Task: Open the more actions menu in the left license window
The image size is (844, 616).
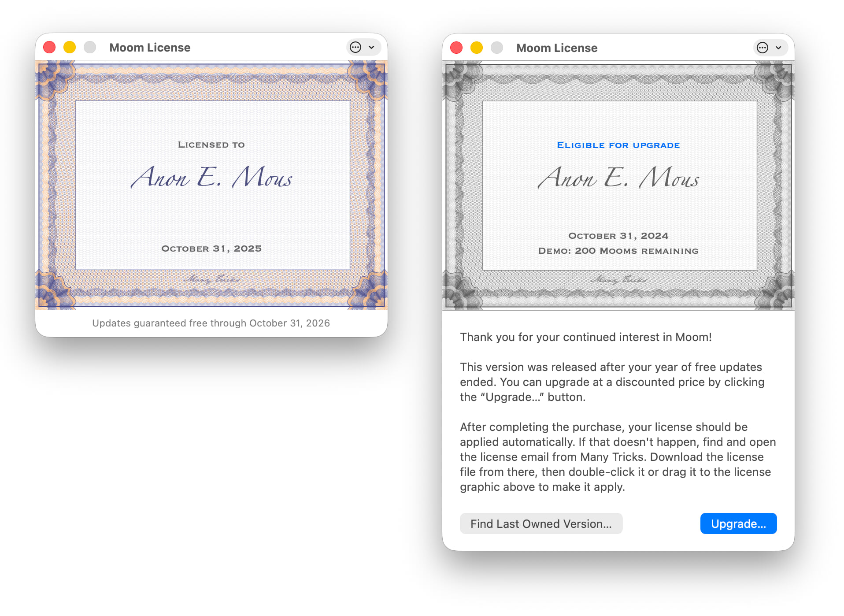Action: pos(355,47)
